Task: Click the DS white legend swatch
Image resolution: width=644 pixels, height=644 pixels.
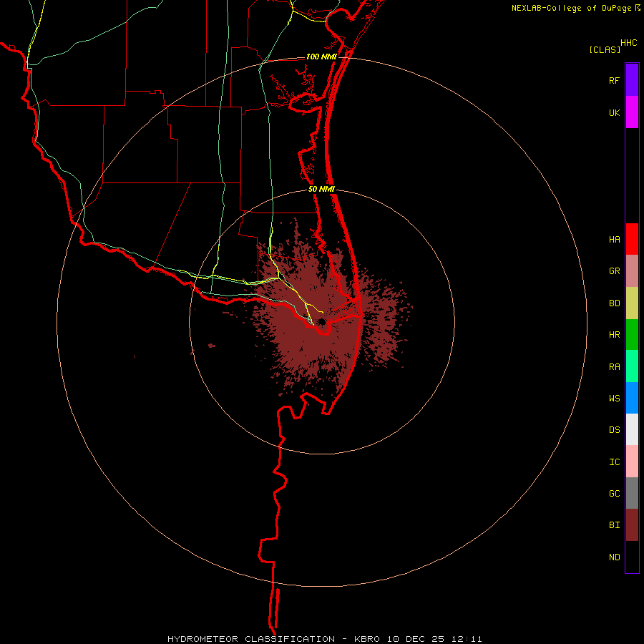Action: 632,429
